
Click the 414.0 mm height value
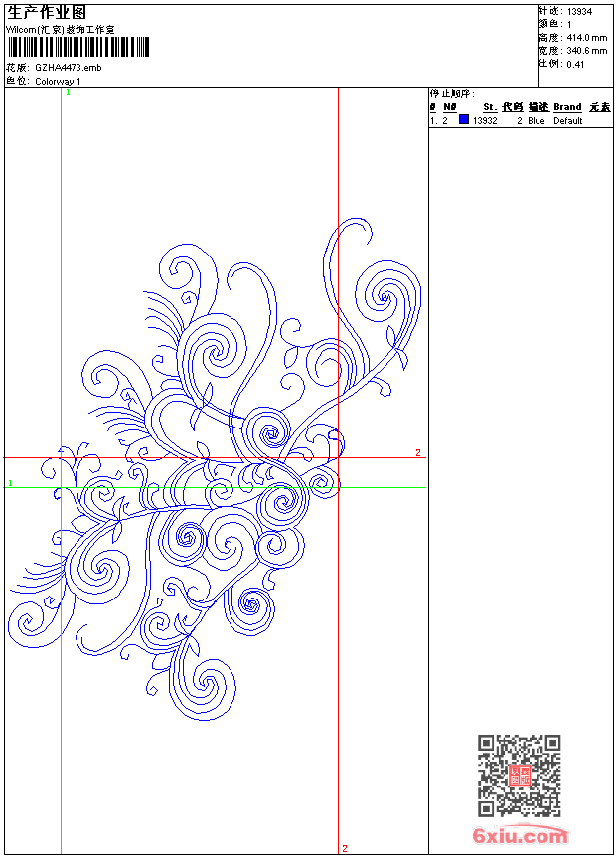click(x=587, y=38)
